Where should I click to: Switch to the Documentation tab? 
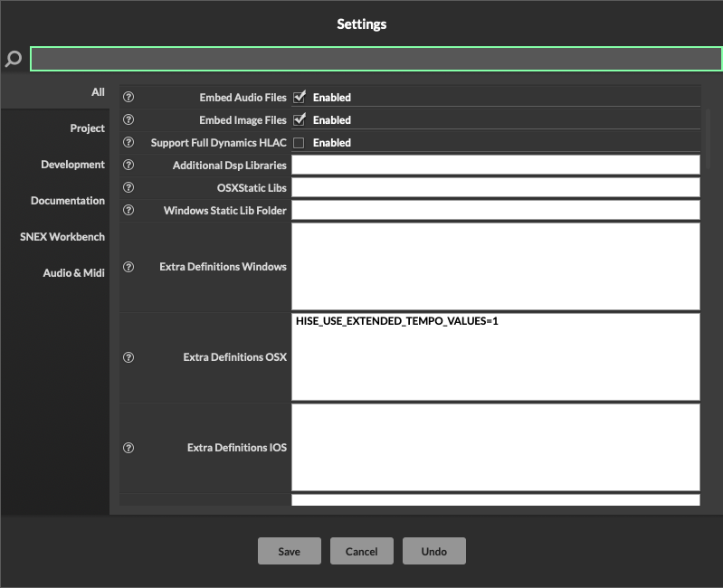pos(55,201)
